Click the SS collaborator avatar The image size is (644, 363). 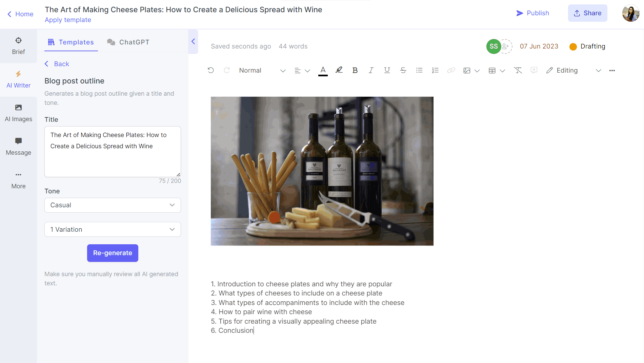point(494,46)
